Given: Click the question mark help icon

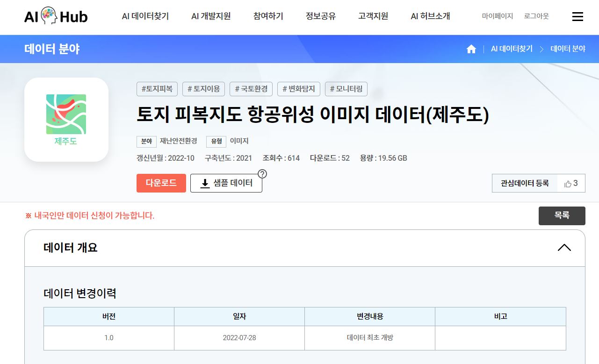Looking at the screenshot, I should point(262,174).
